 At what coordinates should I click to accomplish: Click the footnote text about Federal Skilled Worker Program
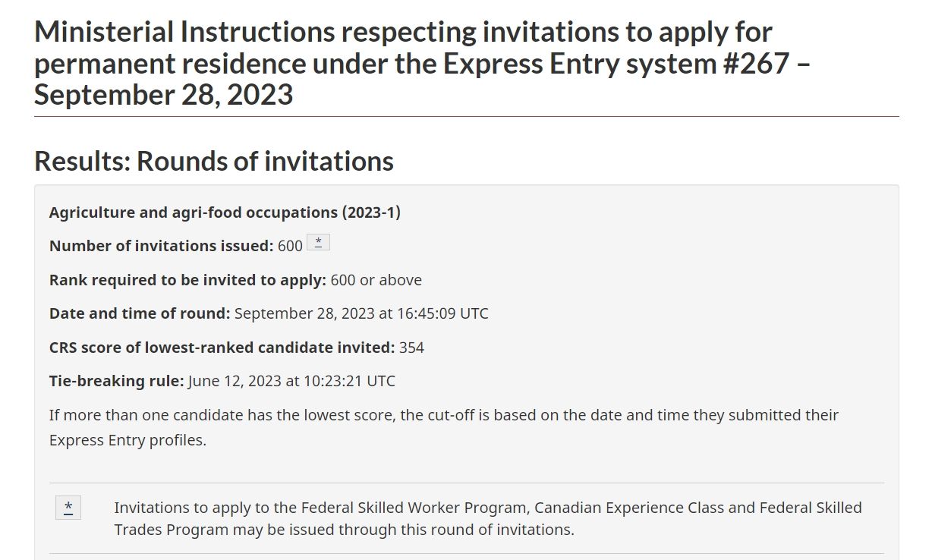pyautogui.click(x=487, y=508)
